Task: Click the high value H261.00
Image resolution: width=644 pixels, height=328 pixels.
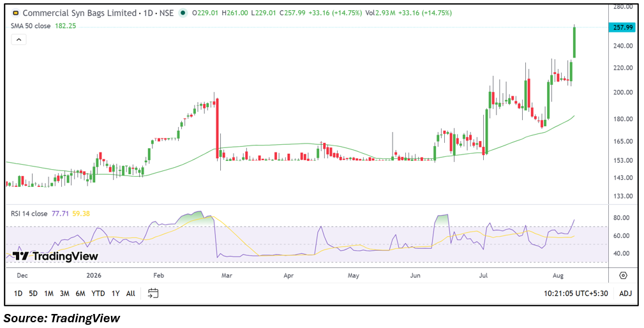Action: (x=234, y=13)
